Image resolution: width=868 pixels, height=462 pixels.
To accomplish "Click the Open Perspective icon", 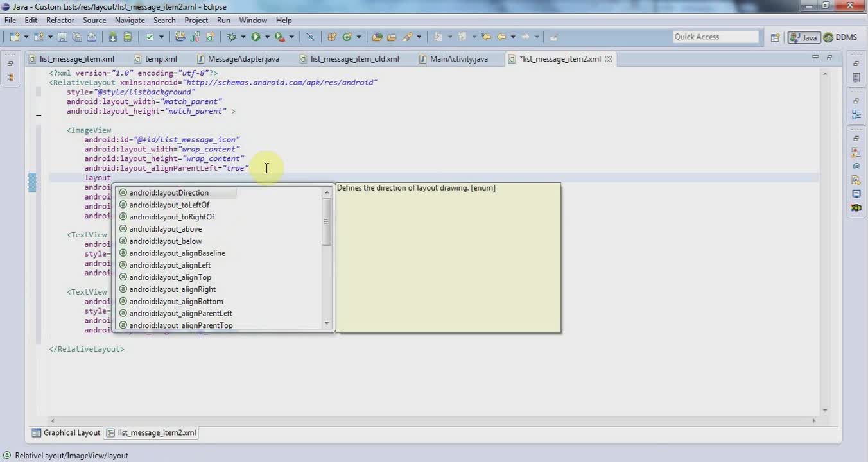I will coord(775,37).
